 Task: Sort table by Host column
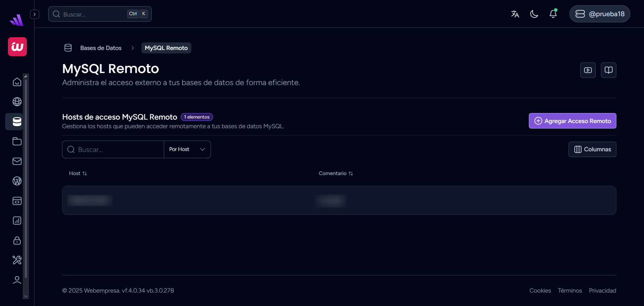tap(78, 173)
